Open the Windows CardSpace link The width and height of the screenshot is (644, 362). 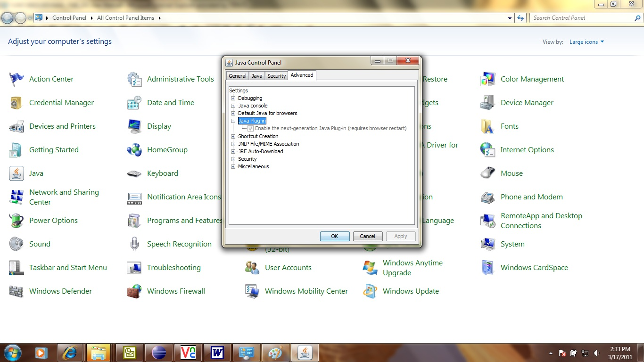pyautogui.click(x=534, y=268)
